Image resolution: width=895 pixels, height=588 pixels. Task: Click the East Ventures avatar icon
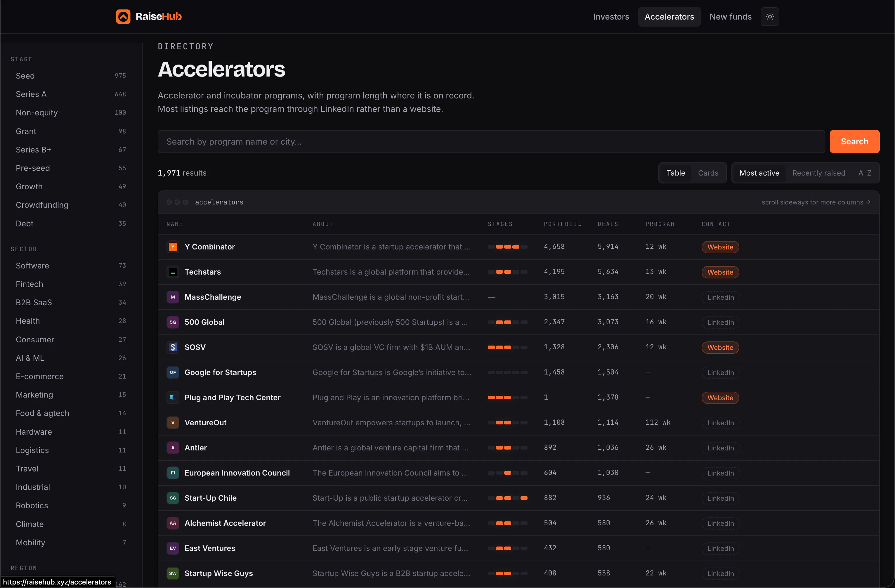(x=173, y=548)
